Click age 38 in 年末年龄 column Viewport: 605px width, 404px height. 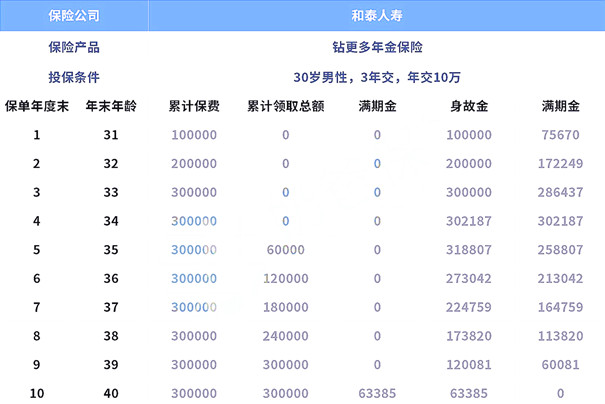[x=111, y=336]
